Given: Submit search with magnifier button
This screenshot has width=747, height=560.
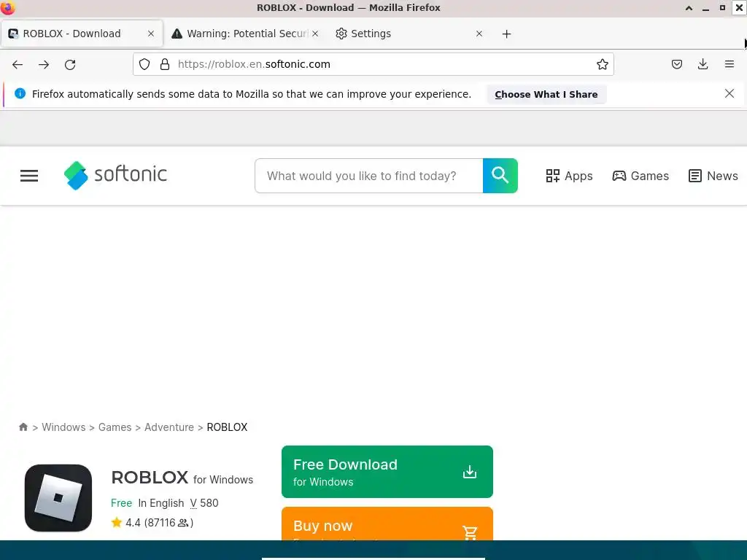Looking at the screenshot, I should 500,176.
